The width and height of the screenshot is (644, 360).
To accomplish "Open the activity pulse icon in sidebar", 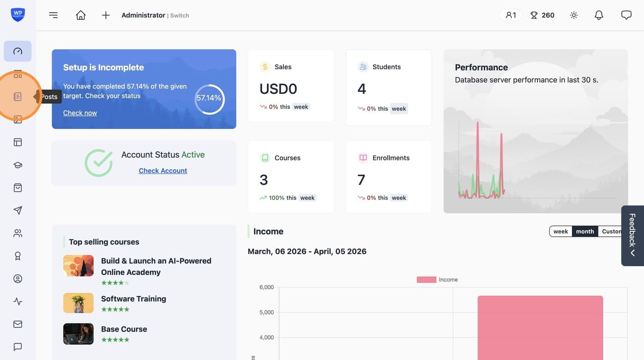I will tap(18, 301).
